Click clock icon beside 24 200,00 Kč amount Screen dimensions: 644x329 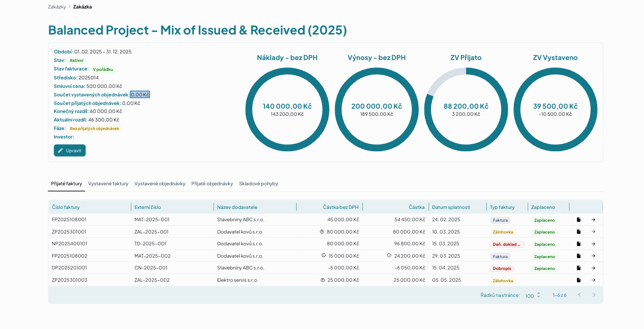(389, 255)
